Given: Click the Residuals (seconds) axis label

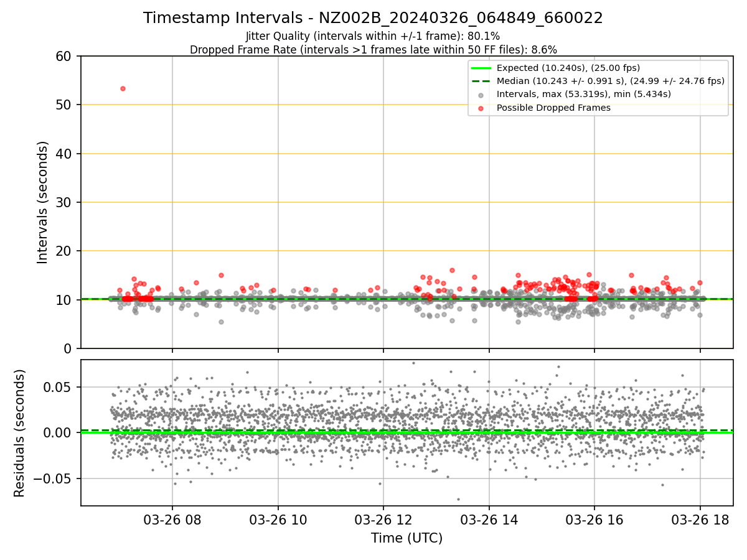Looking at the screenshot, I should (20, 432).
